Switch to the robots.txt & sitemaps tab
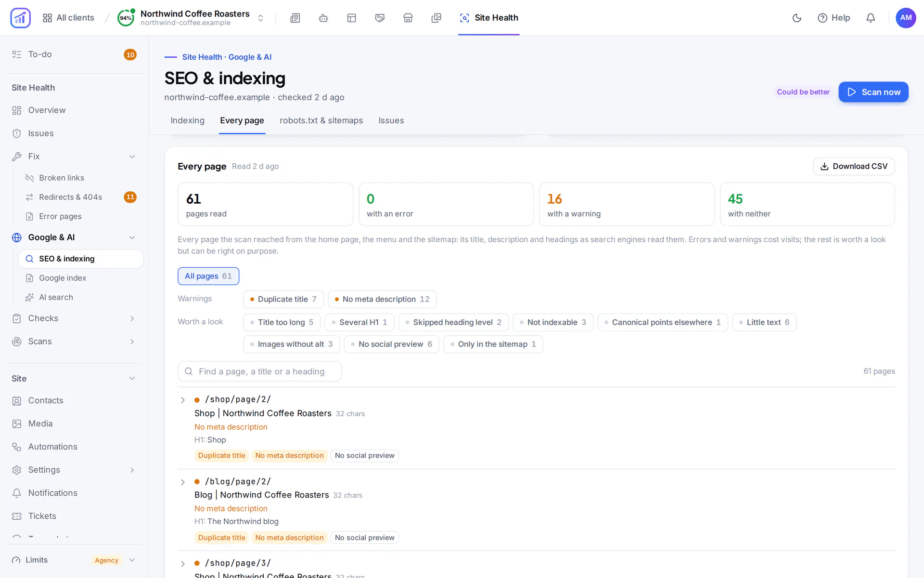The width and height of the screenshot is (924, 578). pyautogui.click(x=321, y=120)
